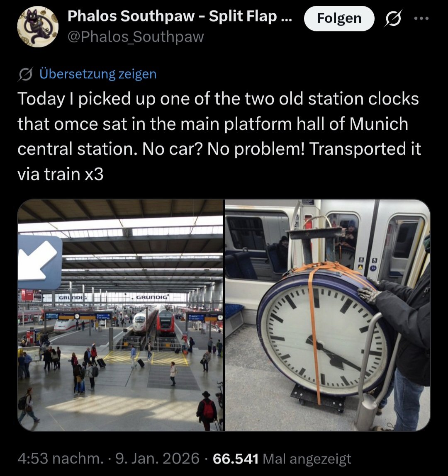448x476 pixels.
Task: Click the tweet text about station clocks
Action: (219, 136)
